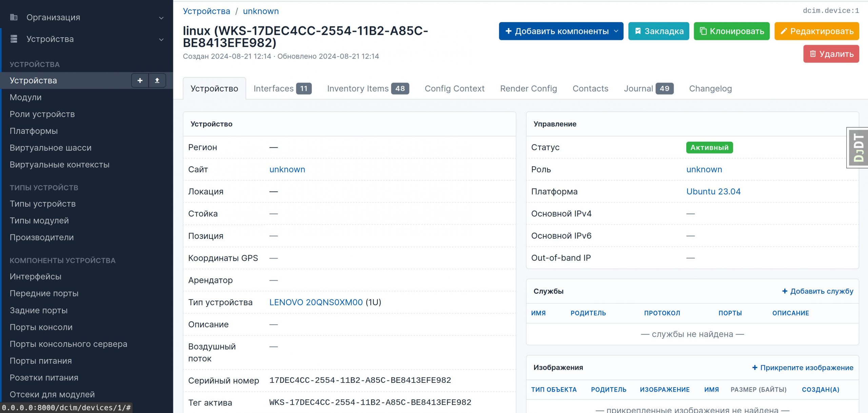868x413 pixels.
Task: Open the Django Debug Toolbar handle
Action: click(857, 148)
